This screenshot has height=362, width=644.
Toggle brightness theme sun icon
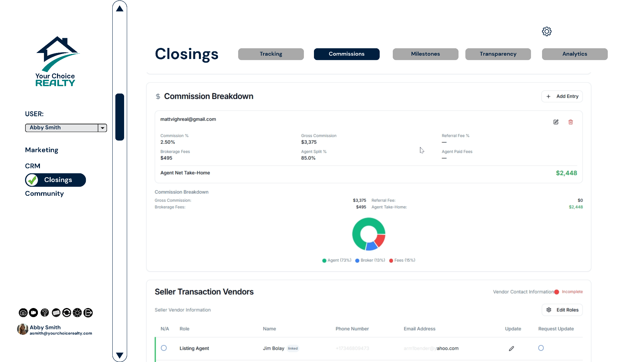pyautogui.click(x=77, y=313)
